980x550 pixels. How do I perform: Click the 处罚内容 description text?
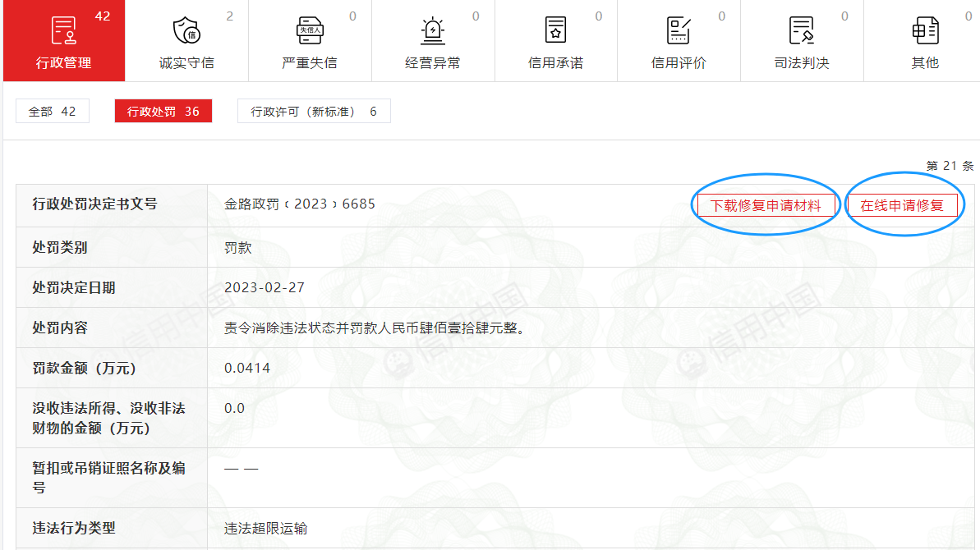[375, 328]
